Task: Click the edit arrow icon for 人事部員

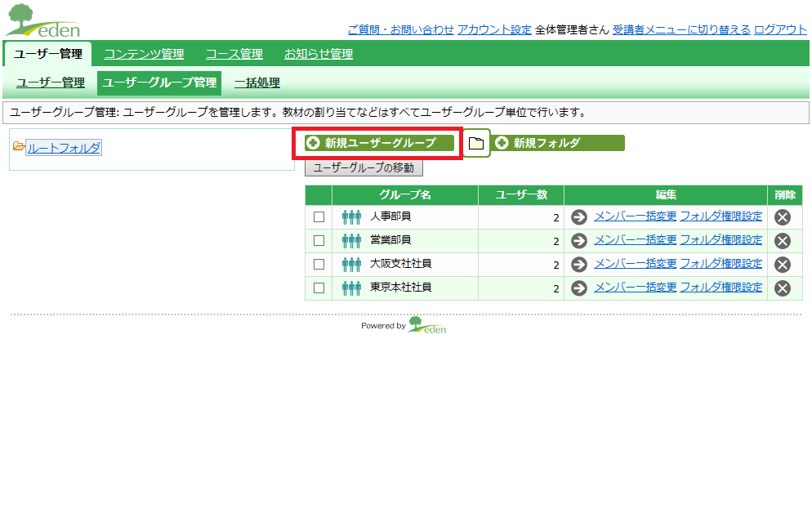Action: pyautogui.click(x=579, y=217)
